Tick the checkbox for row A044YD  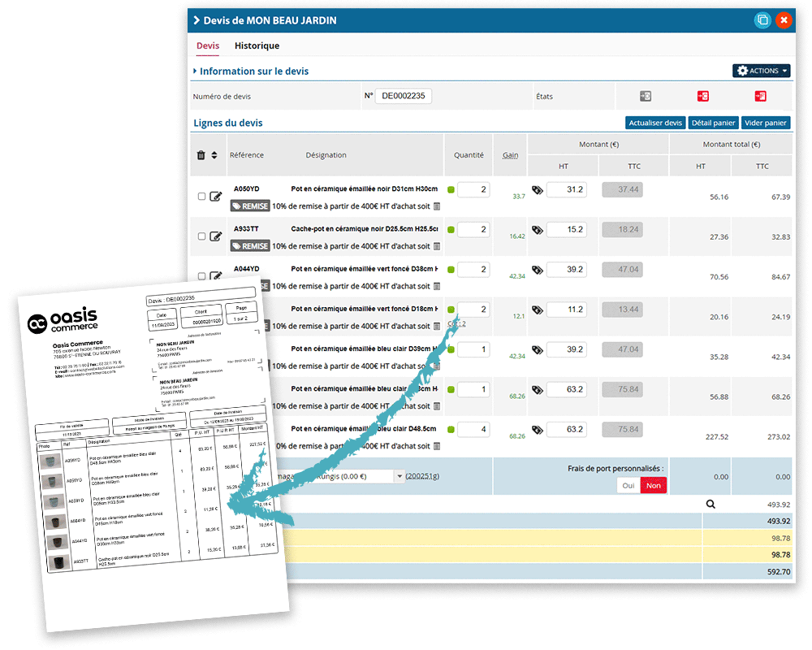(202, 275)
